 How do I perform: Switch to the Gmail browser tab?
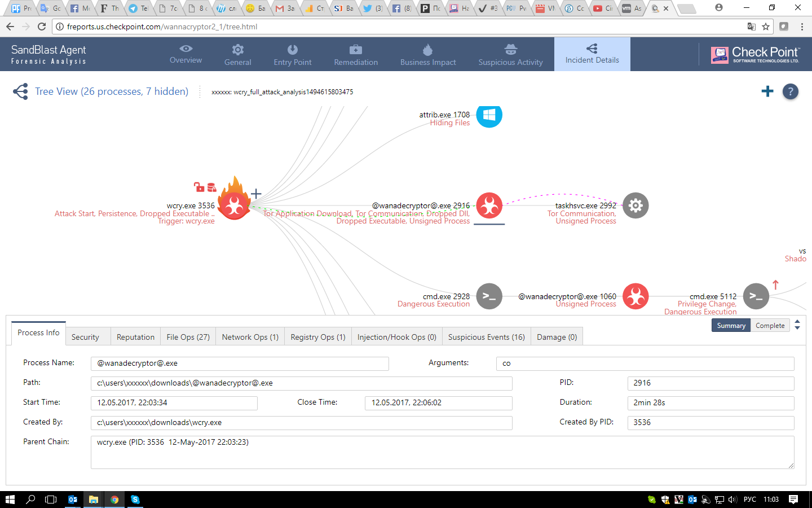(x=284, y=8)
